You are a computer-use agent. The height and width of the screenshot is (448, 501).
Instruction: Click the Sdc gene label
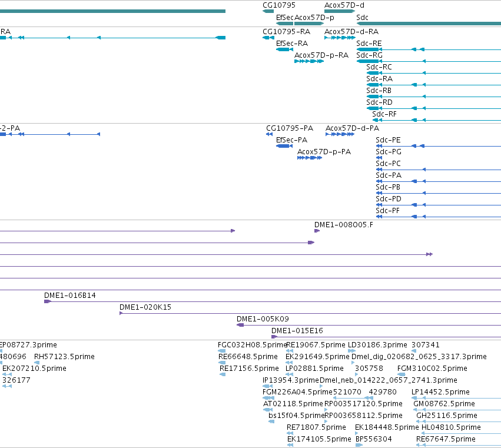point(362,17)
